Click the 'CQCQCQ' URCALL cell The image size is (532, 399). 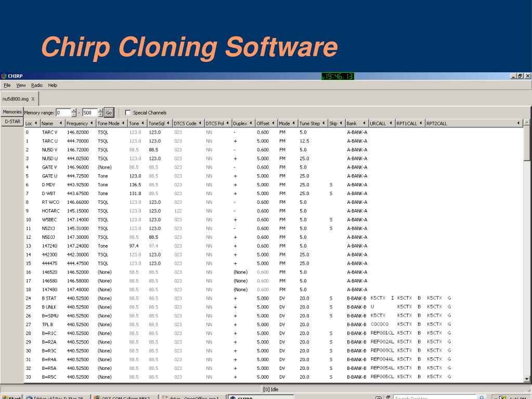click(380, 325)
